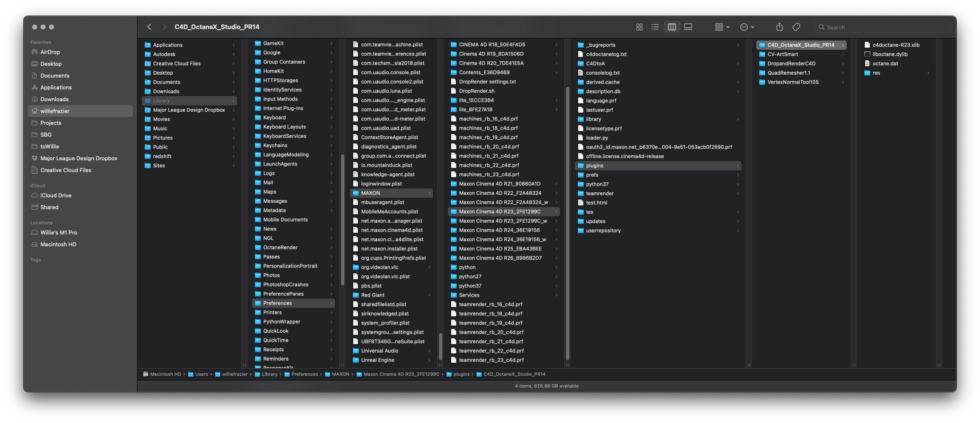
Task: Open Downloads from sidebar Favorites
Action: tap(80, 99)
